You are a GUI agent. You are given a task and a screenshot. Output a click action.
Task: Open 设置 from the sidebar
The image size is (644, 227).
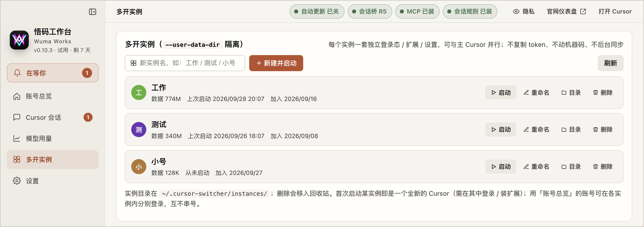[52, 181]
